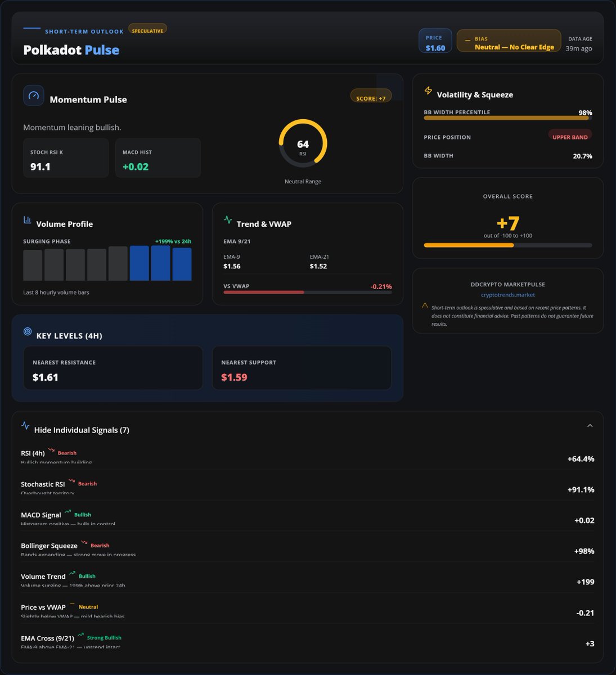Click Hide Individual Signals (7) header
The image size is (616, 675).
coord(82,430)
